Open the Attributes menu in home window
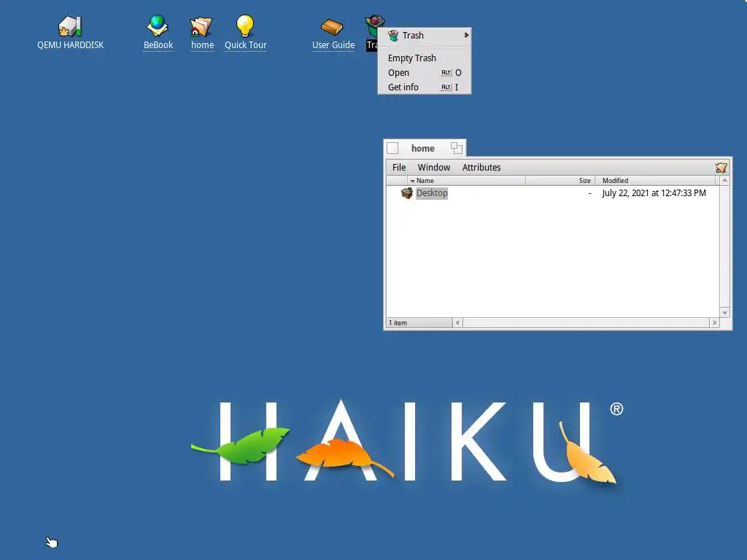This screenshot has width=747, height=560. (481, 168)
